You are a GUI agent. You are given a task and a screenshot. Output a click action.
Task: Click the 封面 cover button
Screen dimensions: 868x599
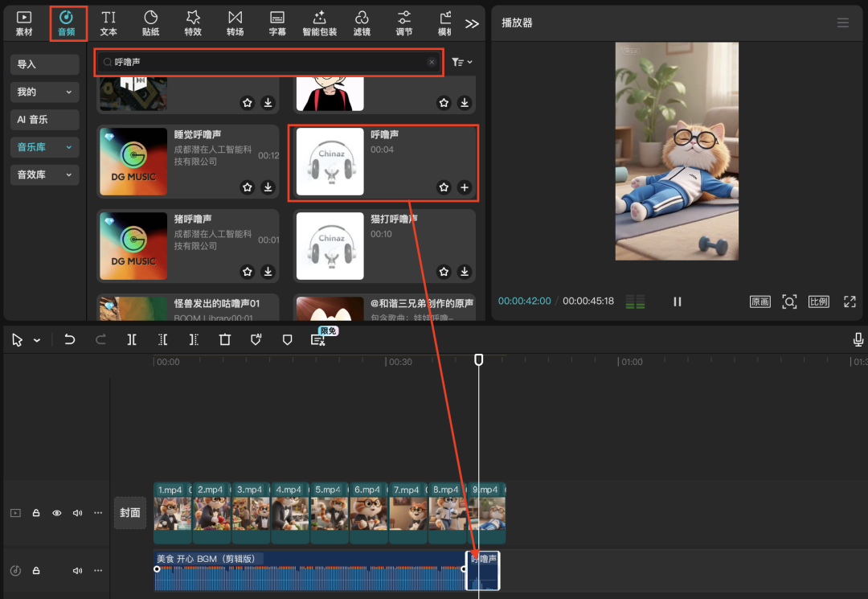130,513
